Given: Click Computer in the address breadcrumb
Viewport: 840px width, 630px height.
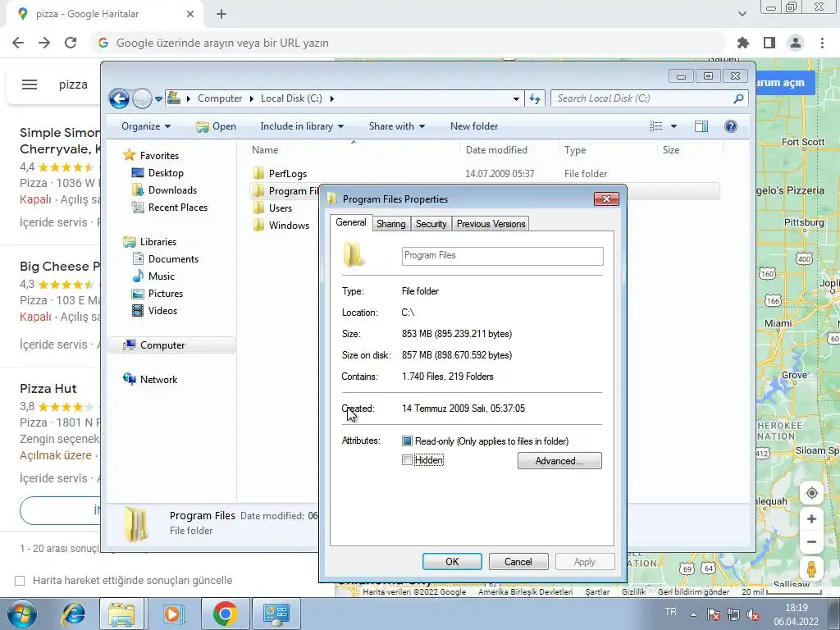Looking at the screenshot, I should click(x=220, y=98).
